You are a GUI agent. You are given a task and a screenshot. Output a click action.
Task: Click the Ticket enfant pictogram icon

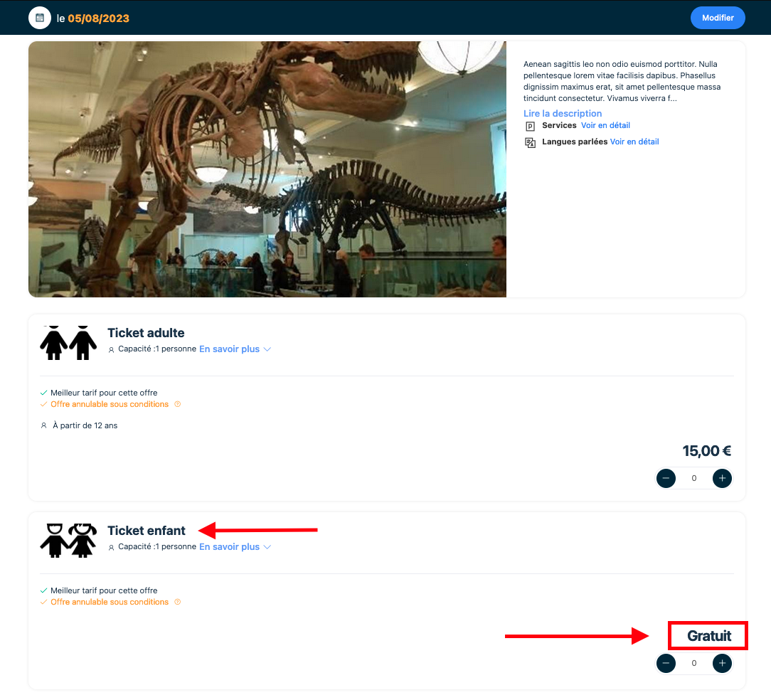click(x=68, y=540)
